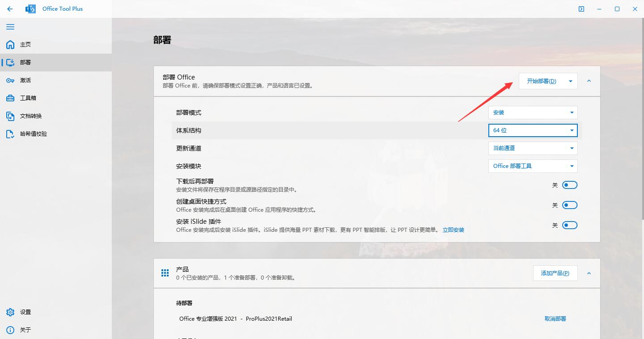Screen dimensions: 644x339
Task: Click the 更新通道 label
Action: tap(189, 148)
